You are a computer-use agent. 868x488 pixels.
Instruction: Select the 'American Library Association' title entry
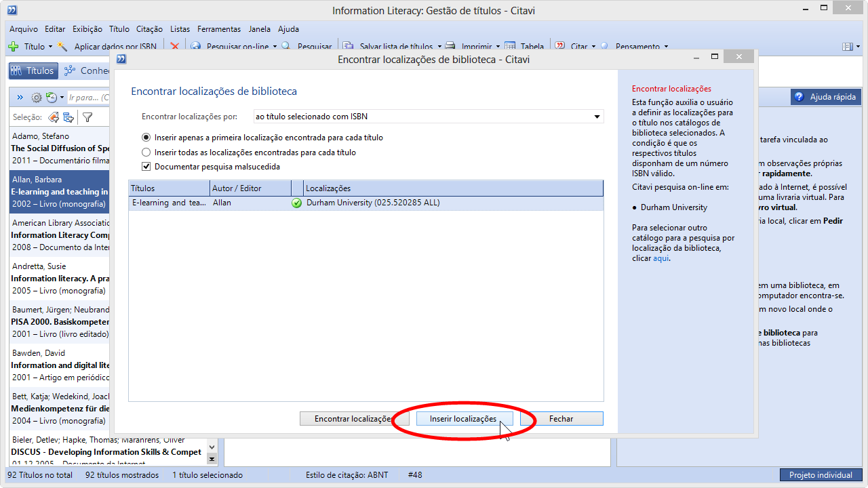pyautogui.click(x=59, y=235)
